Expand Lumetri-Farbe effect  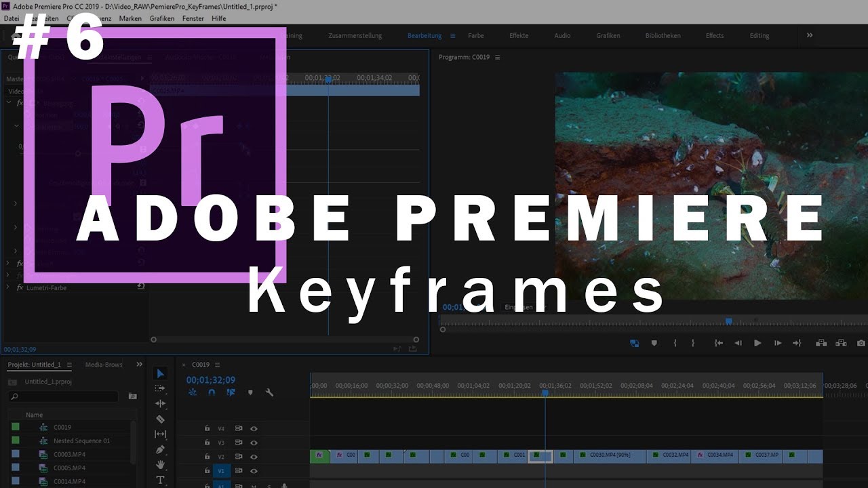click(x=8, y=287)
